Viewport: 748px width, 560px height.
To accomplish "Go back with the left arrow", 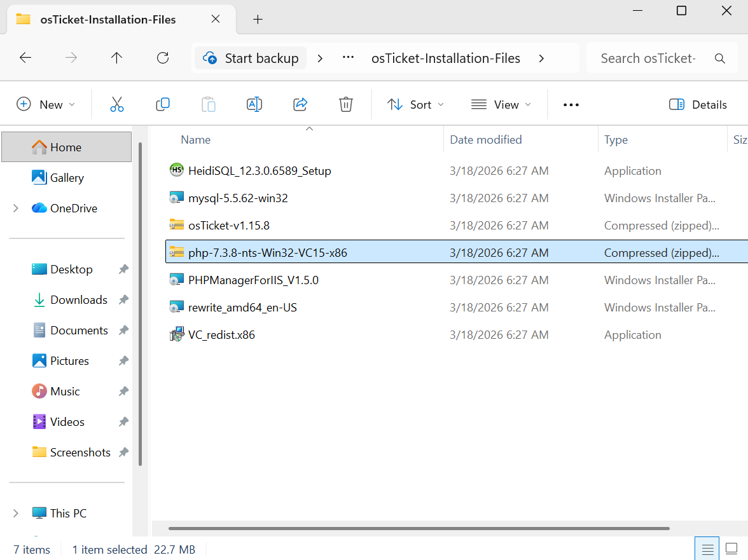I will 25,58.
